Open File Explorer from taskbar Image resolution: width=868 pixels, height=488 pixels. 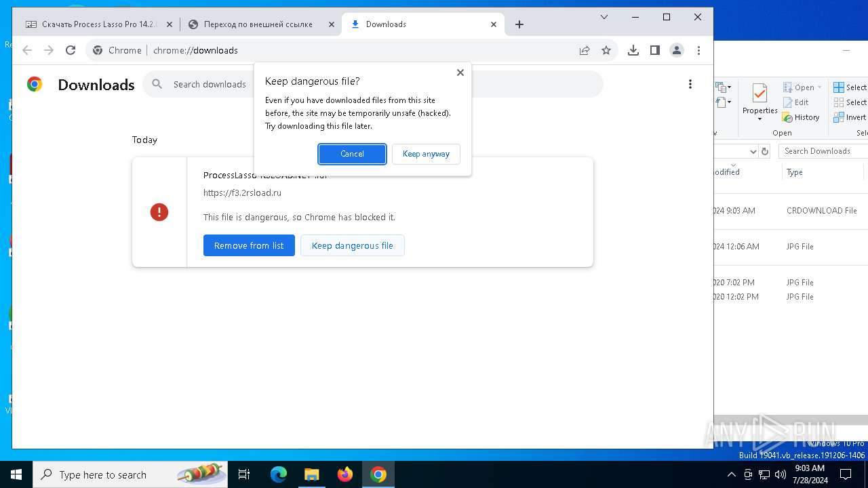point(312,474)
